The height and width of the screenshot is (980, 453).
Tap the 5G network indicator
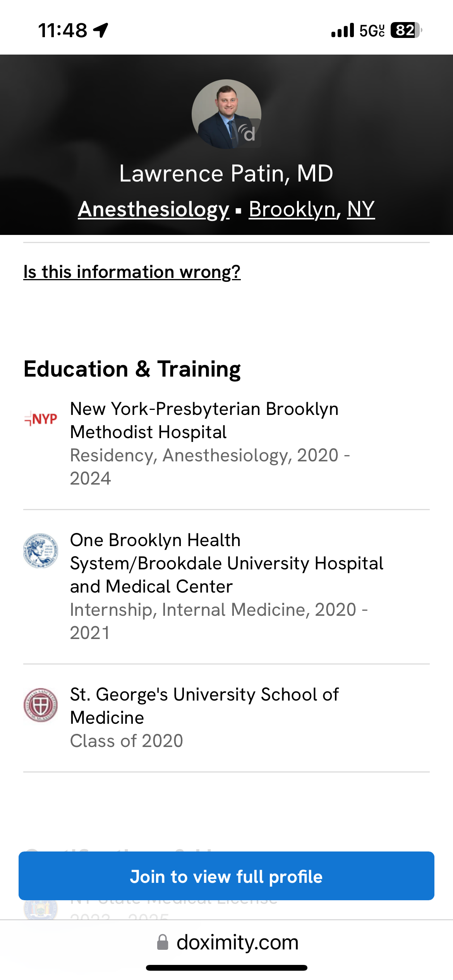(x=372, y=30)
